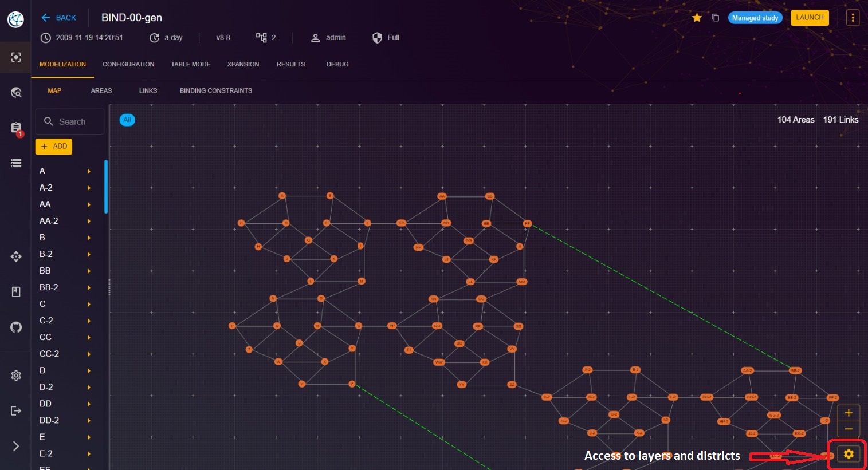Add a new area with ADD
This screenshot has height=470, width=868.
[x=54, y=147]
